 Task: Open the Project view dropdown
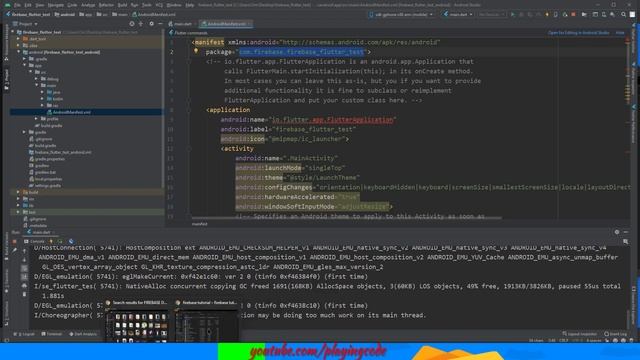tap(25, 24)
